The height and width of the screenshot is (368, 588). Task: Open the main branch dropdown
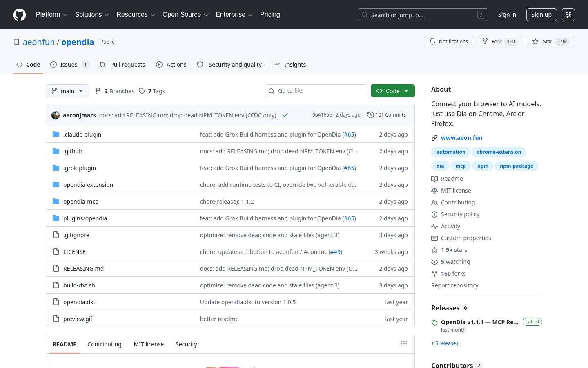(x=67, y=91)
